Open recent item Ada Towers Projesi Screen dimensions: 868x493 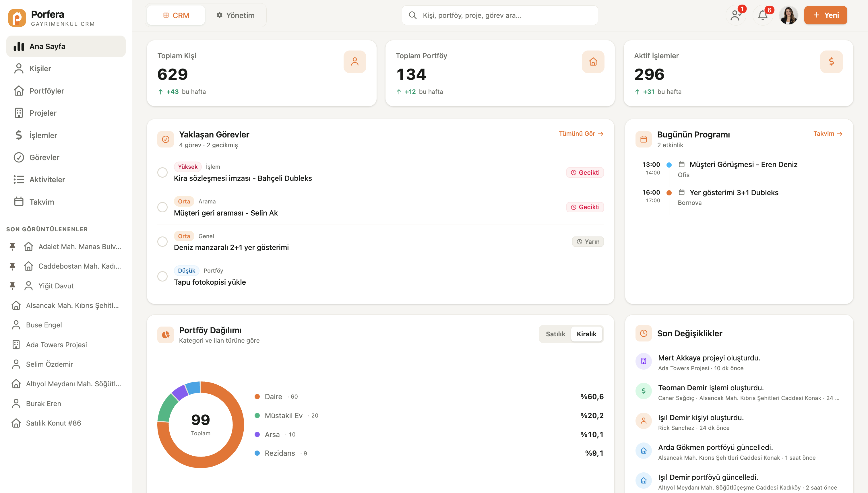coord(66,345)
